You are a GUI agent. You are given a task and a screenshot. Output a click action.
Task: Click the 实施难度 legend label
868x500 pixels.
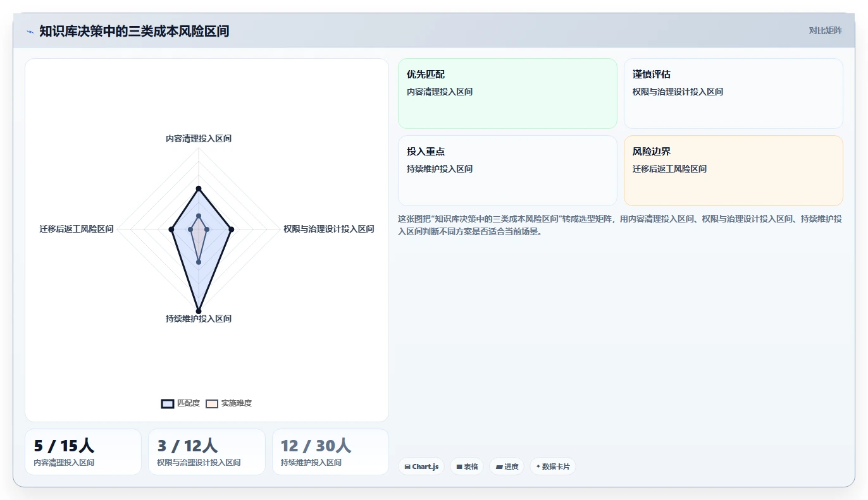(x=237, y=403)
